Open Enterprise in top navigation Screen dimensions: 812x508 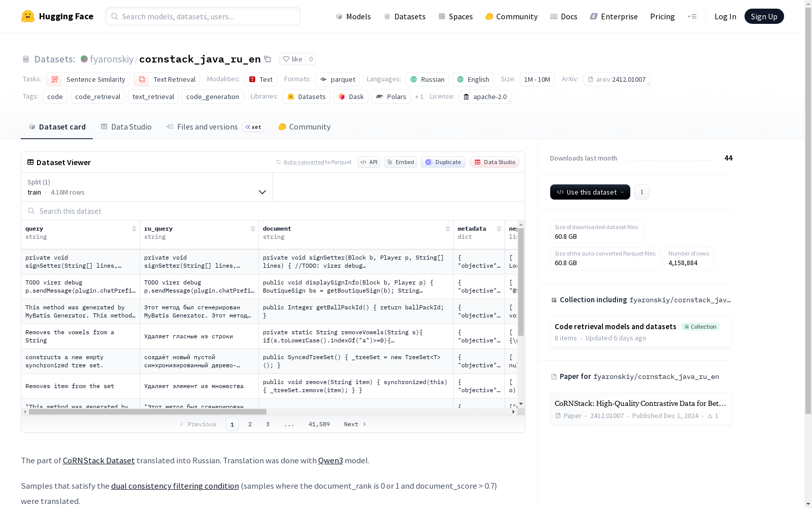click(x=614, y=16)
